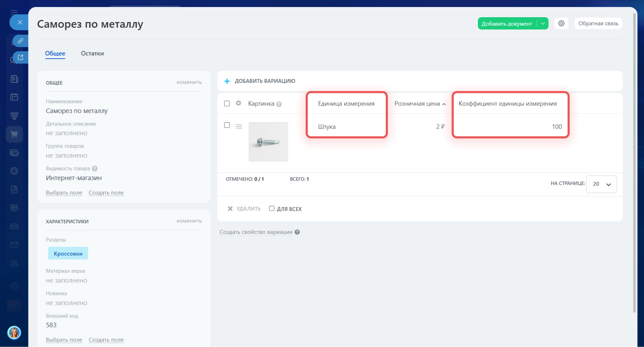Enable the ДЛЯ ВСЕХ checkbox
Viewport: 644px width, 347px height.
272,208
